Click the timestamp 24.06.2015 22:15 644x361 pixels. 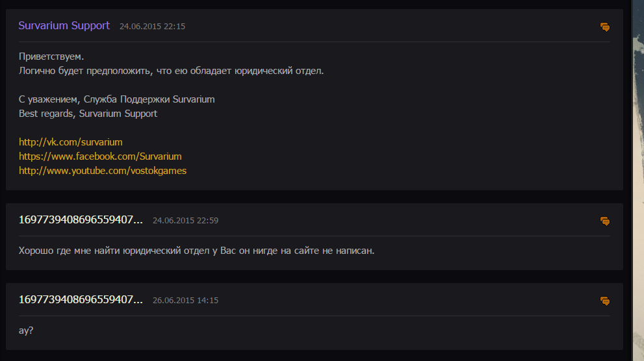[x=152, y=27]
